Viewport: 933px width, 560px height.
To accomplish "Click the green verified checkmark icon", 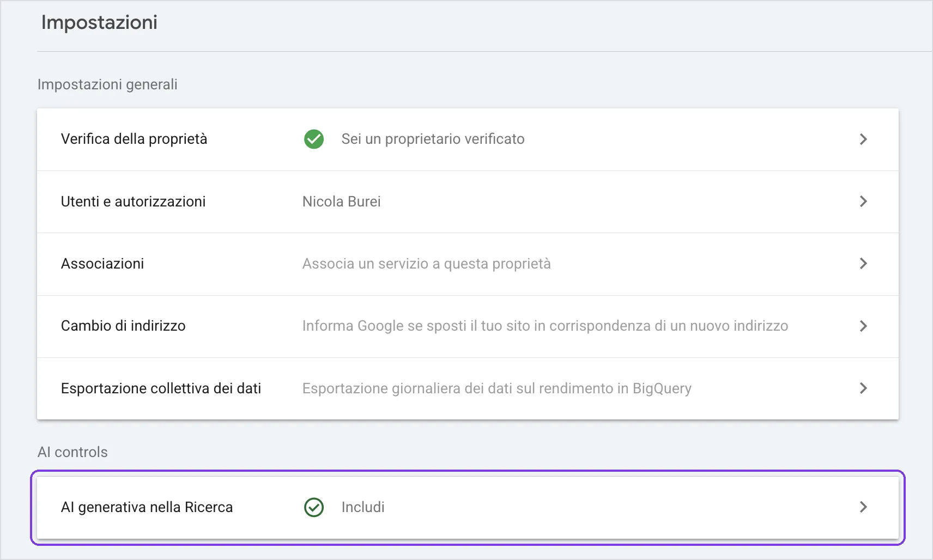I will [314, 139].
